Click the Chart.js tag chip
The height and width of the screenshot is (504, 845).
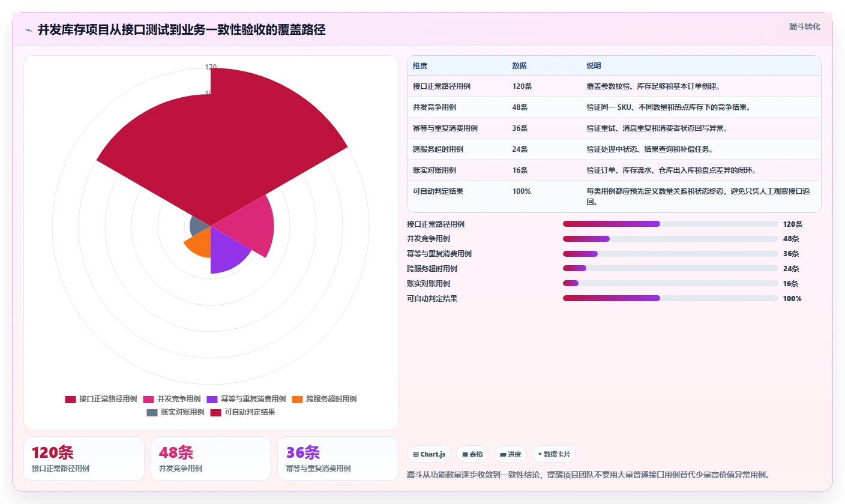tap(429, 454)
